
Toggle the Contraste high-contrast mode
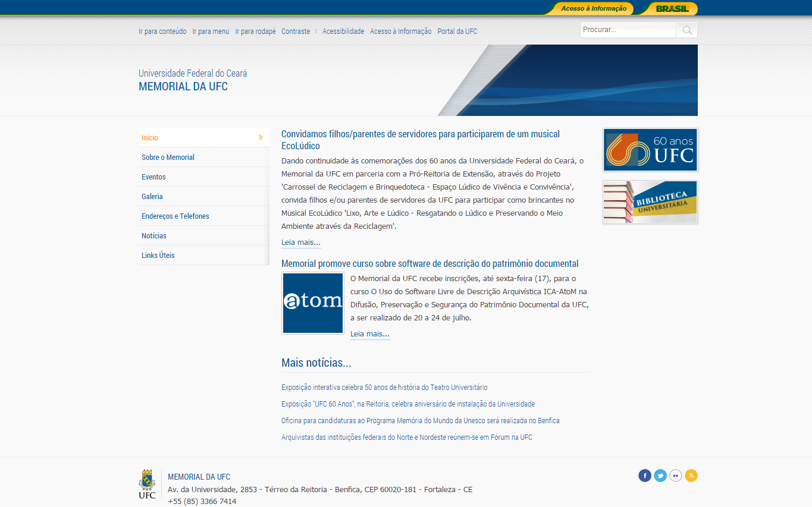click(296, 32)
